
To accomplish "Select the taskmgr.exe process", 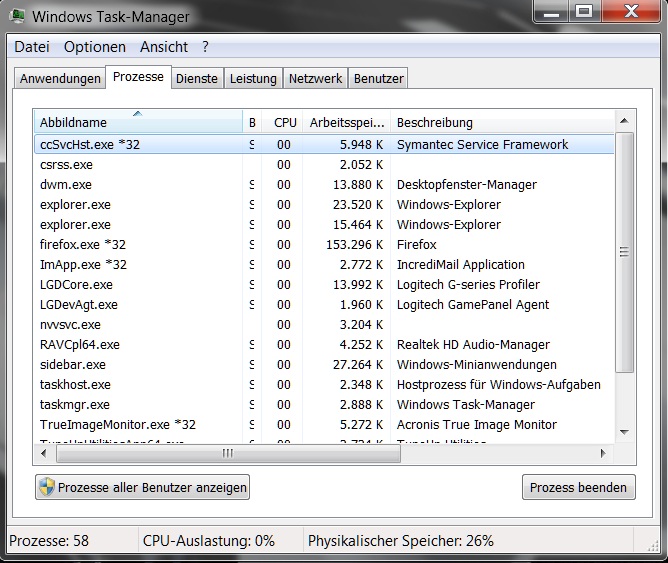I will coord(324,405).
